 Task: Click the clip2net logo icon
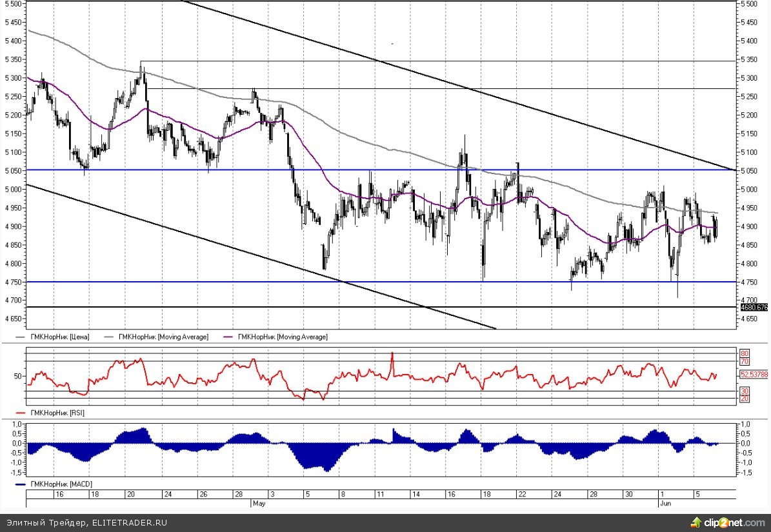pyautogui.click(x=696, y=522)
